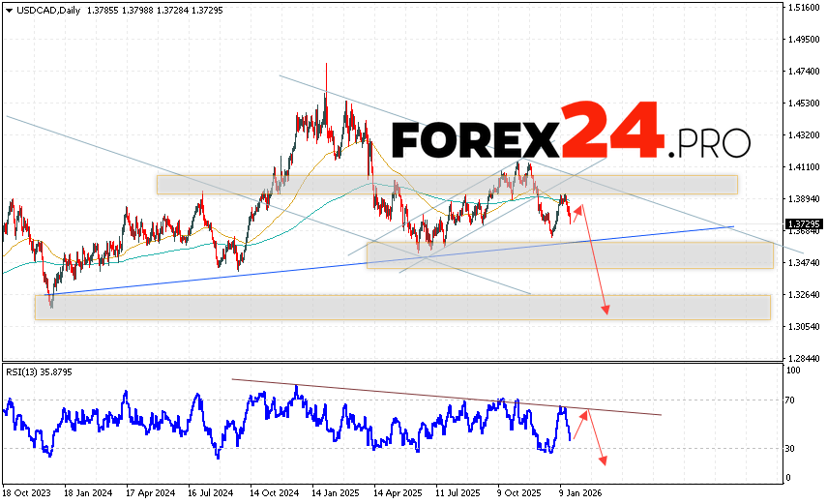Screen dimensions: 827x504
Task: Click the 1.45300 price axis label
Action: pos(804,103)
